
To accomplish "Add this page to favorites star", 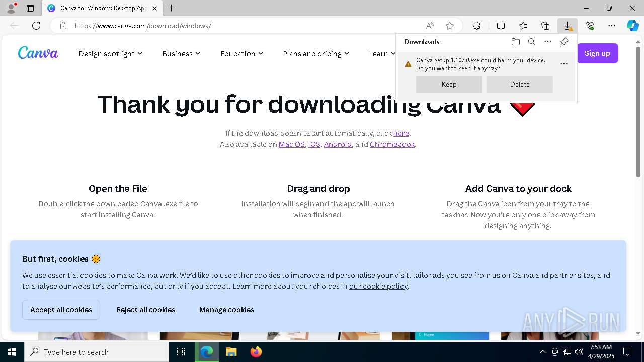I will [450, 26].
